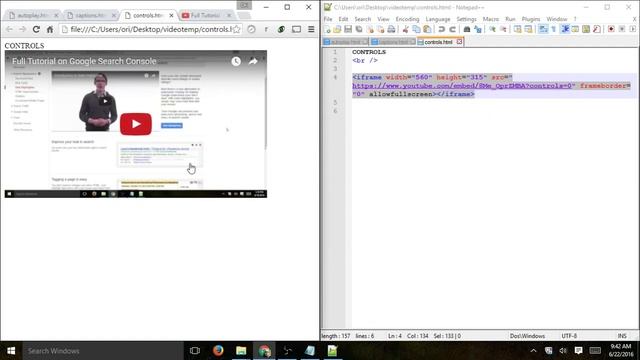Image resolution: width=640 pixels, height=360 pixels.
Task: Click the Windows Start button
Action: click(x=11, y=351)
